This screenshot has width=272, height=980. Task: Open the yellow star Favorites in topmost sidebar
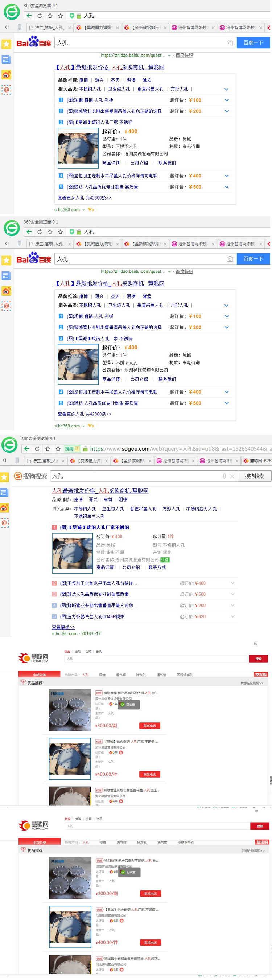(7, 44)
